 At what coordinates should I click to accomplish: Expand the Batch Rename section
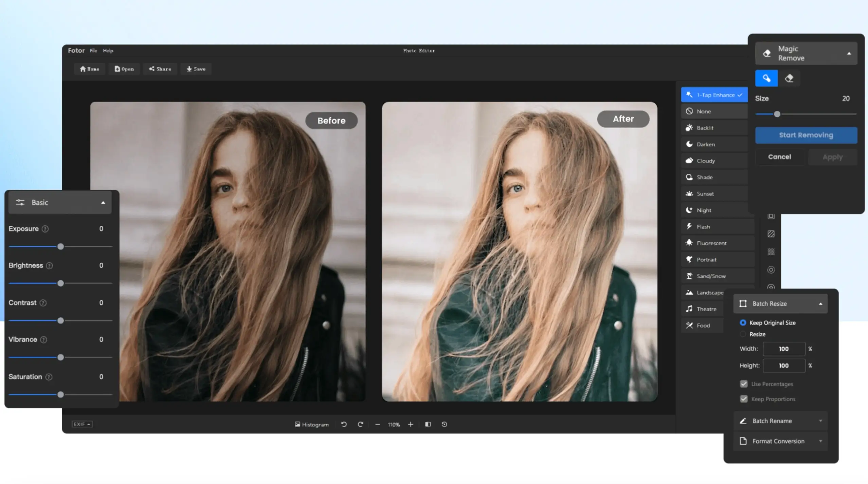click(780, 421)
